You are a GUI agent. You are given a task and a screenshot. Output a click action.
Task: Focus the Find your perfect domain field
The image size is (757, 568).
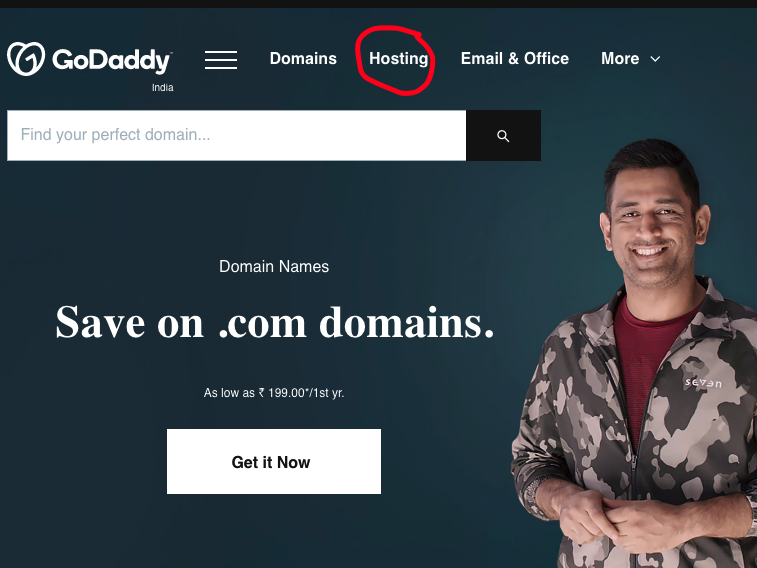pos(237,135)
